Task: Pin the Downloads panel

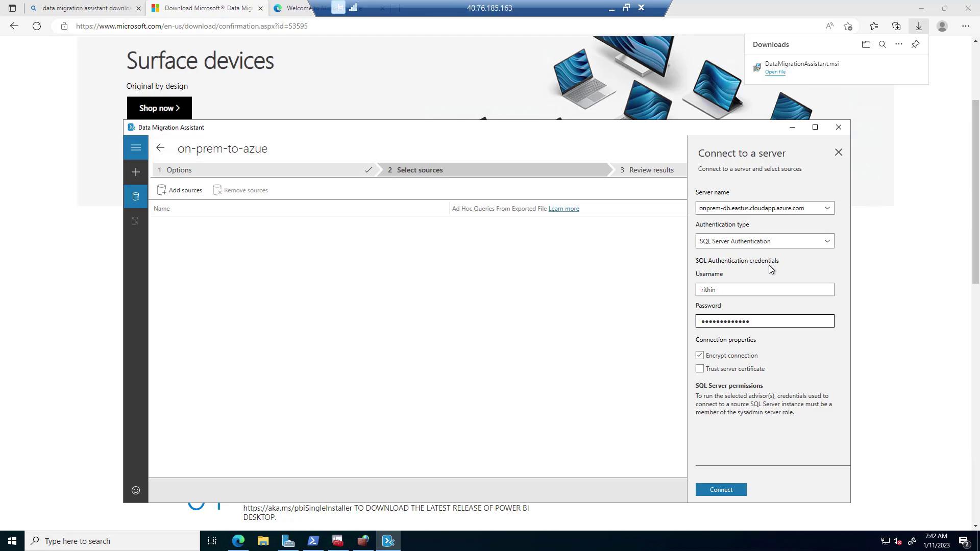Action: [915, 44]
